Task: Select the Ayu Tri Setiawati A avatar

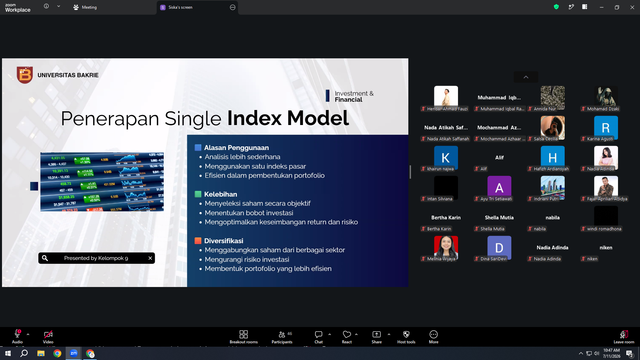Action: pyautogui.click(x=499, y=187)
